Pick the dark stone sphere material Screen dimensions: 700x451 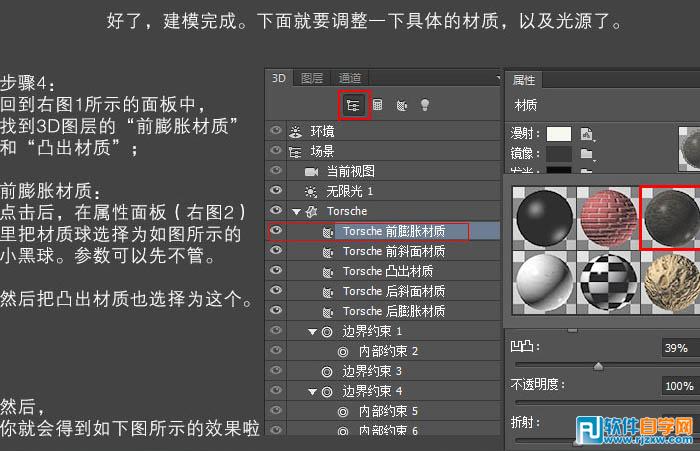click(671, 217)
